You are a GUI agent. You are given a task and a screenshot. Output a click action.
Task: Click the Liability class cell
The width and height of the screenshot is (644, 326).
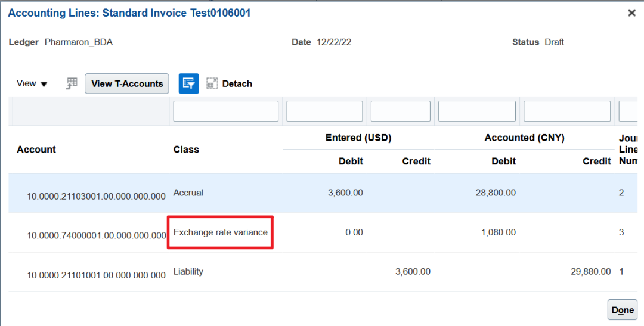188,271
